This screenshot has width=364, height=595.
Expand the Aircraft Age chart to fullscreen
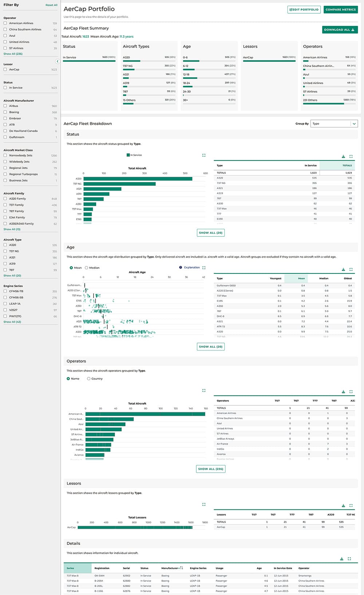[204, 268]
